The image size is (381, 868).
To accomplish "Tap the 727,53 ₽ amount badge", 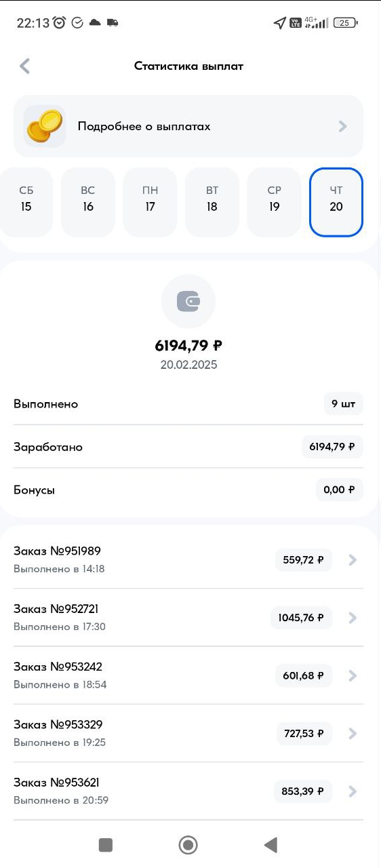I will [x=304, y=733].
